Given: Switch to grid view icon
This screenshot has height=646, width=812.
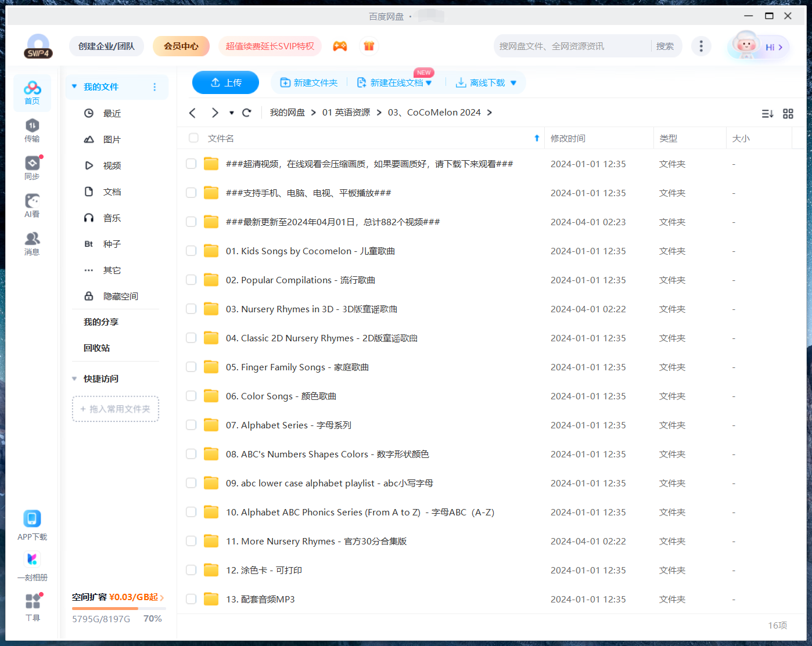Looking at the screenshot, I should 788,114.
